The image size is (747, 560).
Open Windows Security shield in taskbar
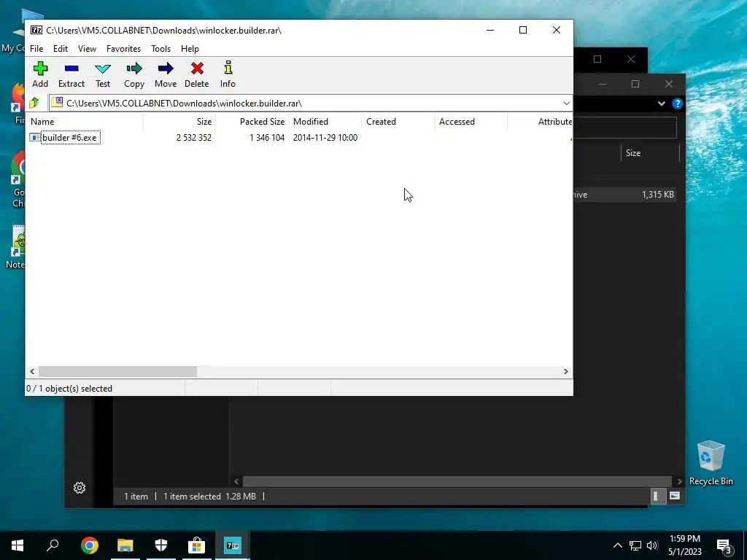coord(161,545)
